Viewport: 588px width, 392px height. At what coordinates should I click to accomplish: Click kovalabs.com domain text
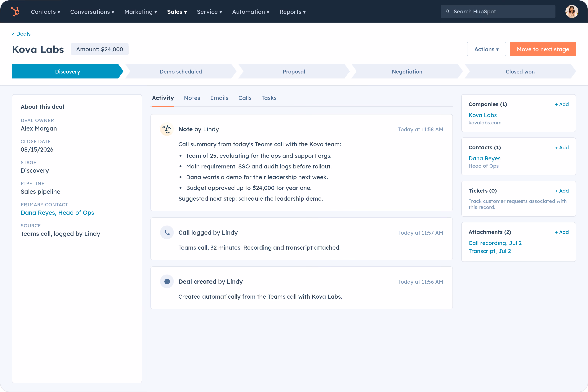click(485, 123)
